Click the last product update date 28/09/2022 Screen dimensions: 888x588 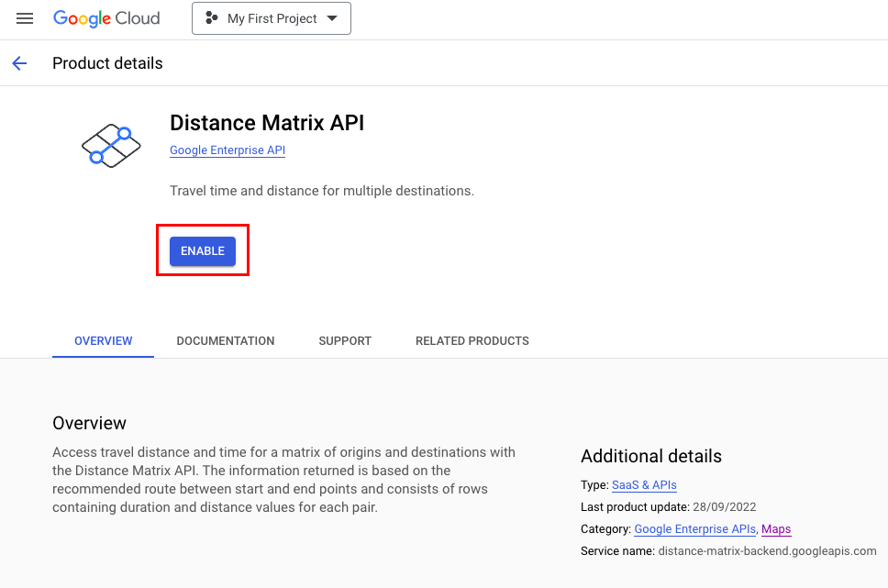coord(725,507)
